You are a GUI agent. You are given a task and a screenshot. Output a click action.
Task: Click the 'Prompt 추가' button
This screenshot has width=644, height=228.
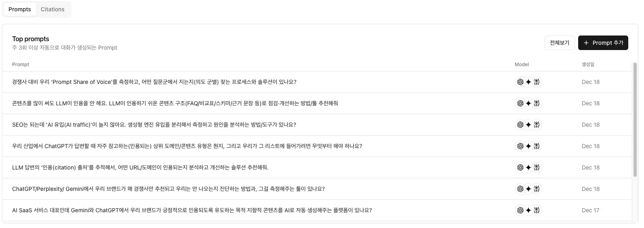[x=603, y=43]
